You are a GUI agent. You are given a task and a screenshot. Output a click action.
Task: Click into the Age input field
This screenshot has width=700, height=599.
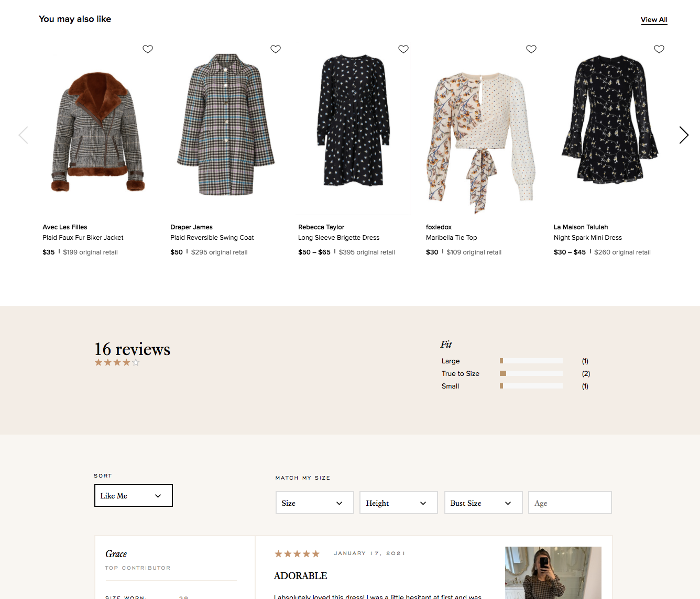pos(570,503)
